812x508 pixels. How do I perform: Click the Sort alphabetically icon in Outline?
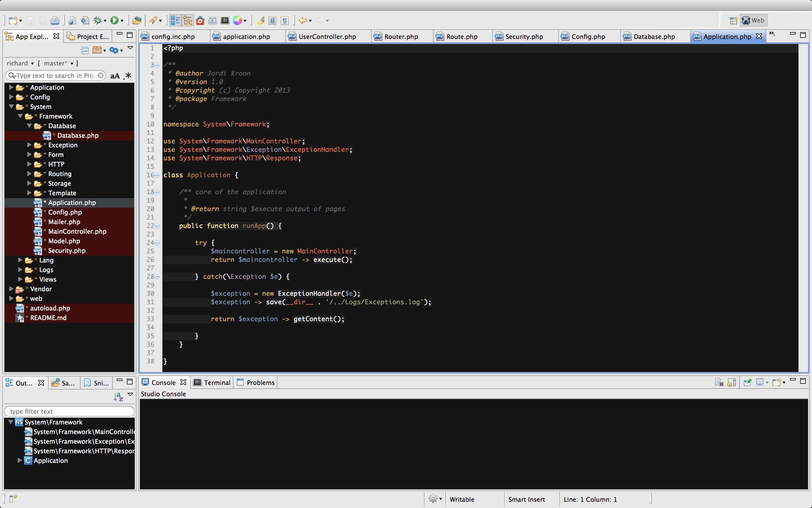click(118, 397)
